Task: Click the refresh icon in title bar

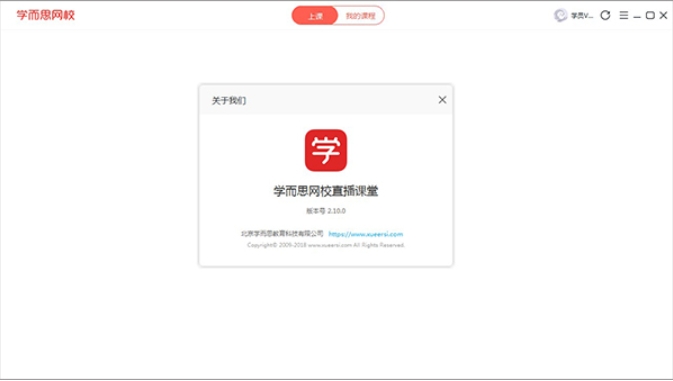Action: (x=605, y=15)
